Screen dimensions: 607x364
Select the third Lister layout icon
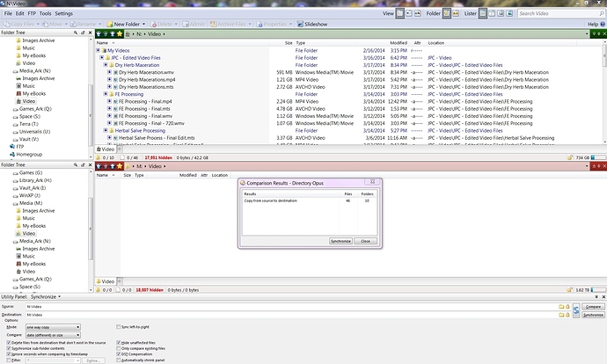(x=501, y=13)
